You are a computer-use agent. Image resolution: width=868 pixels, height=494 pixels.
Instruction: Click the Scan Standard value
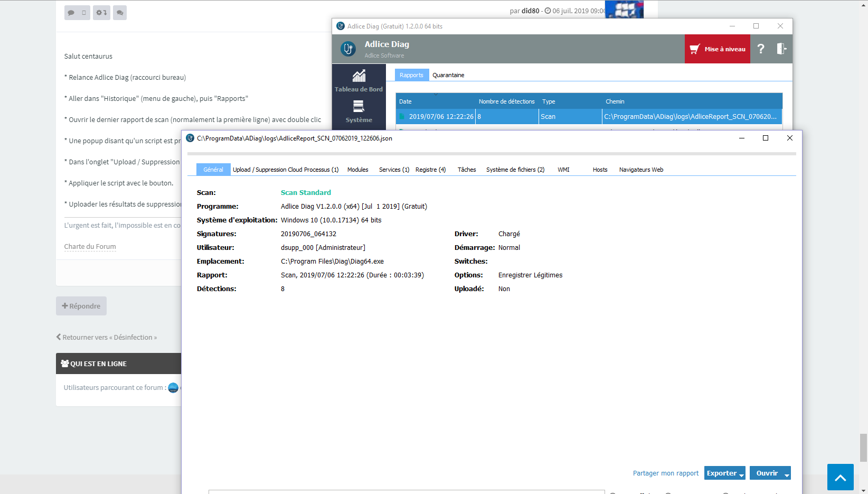point(306,193)
